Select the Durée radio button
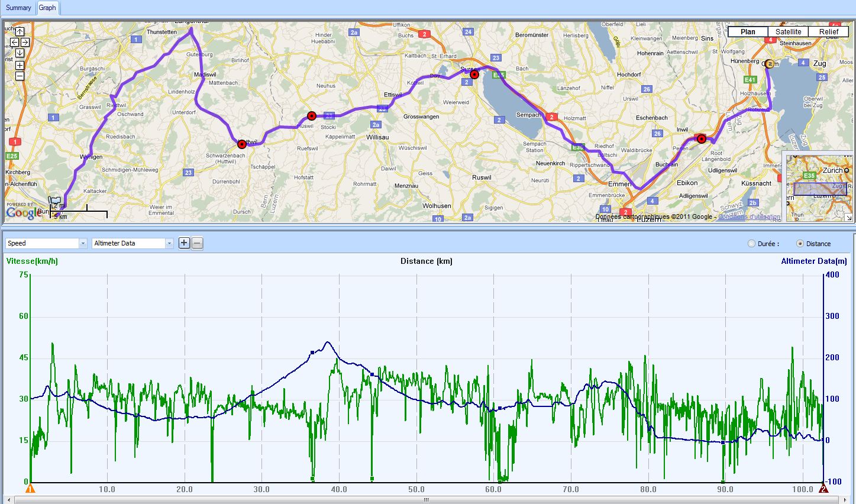856x504 pixels. pyautogui.click(x=752, y=244)
